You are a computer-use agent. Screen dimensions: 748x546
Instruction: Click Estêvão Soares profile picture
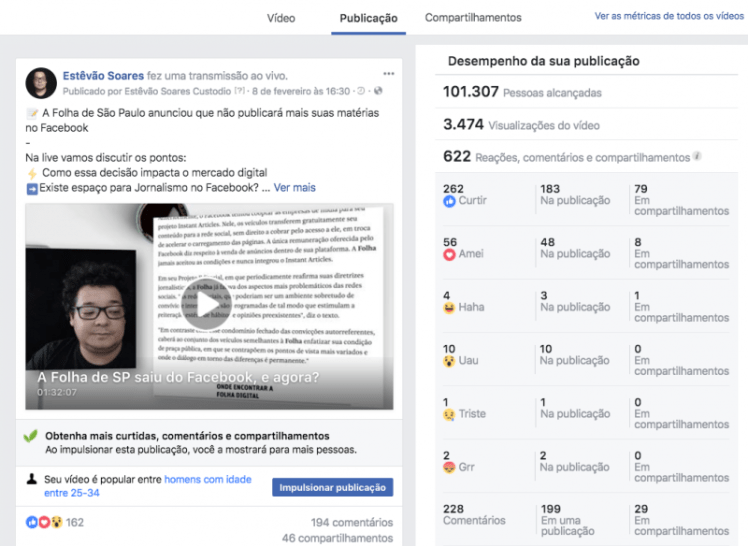tap(41, 83)
